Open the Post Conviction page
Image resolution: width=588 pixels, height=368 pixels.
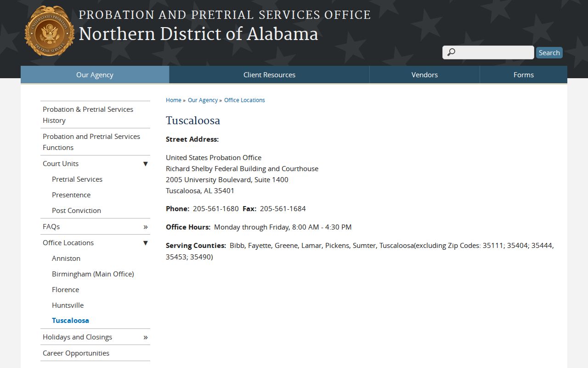(76, 211)
